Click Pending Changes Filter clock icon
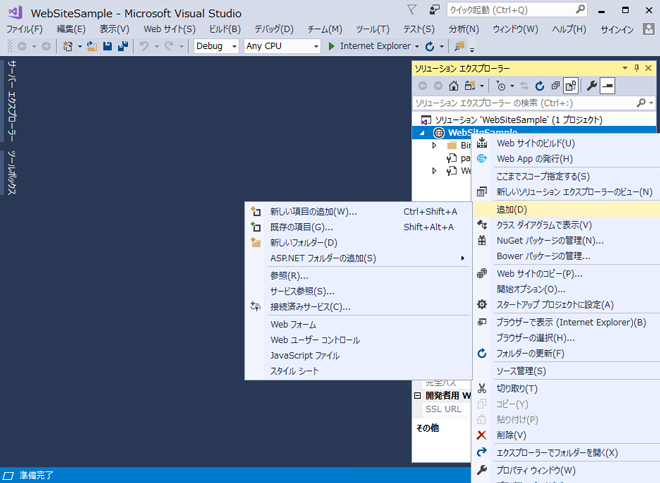This screenshot has height=483, width=660. click(x=501, y=86)
